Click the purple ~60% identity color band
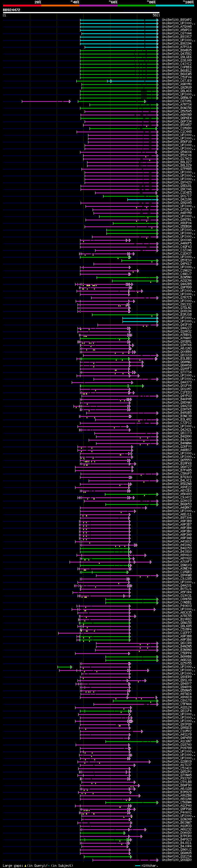Screen dimensions: 197x868 pos(98,6)
